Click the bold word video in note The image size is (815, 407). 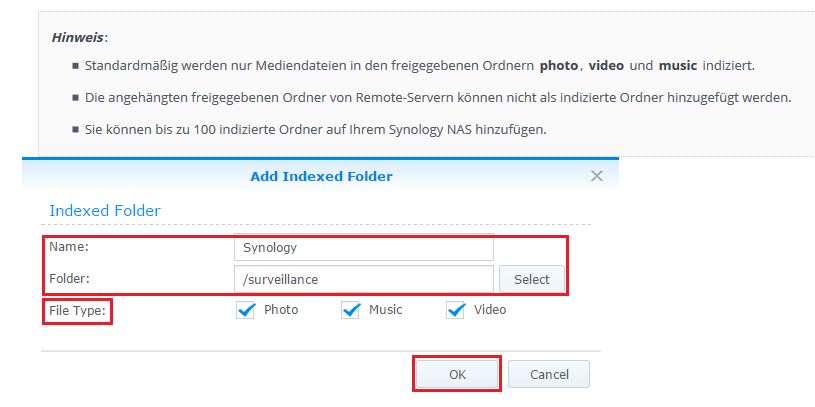click(606, 65)
